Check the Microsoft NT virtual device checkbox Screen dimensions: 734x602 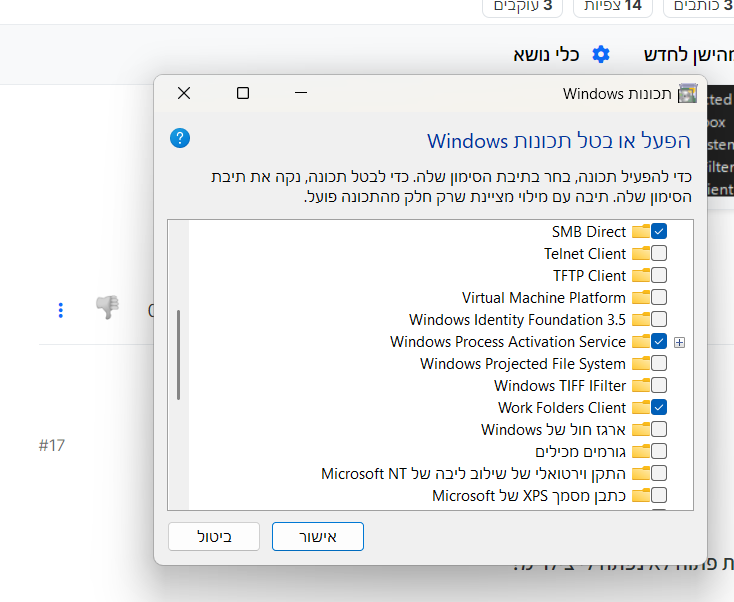click(x=659, y=473)
